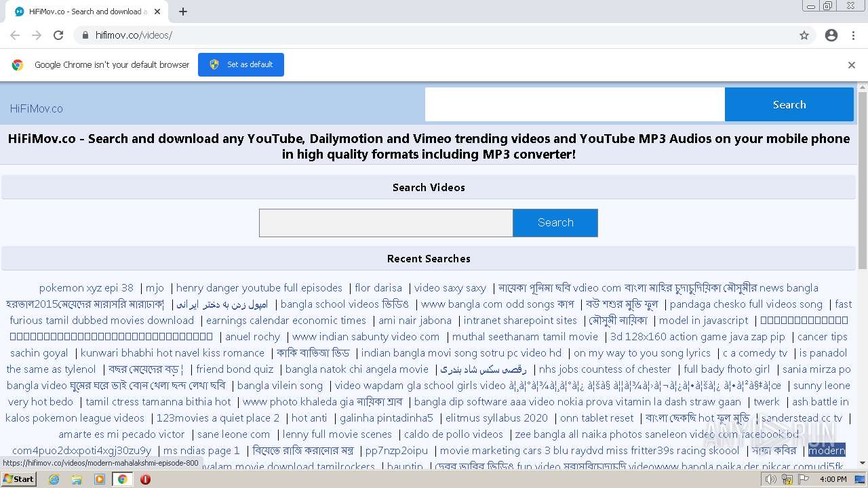Click the Search button under Search Videos
Viewport: 868px width, 488px height.
(x=555, y=223)
